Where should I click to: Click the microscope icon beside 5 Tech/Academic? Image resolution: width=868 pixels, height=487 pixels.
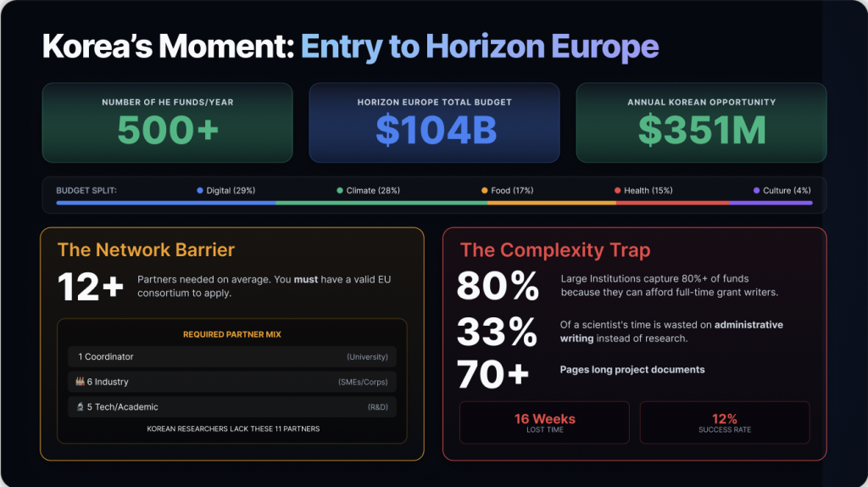pos(81,406)
